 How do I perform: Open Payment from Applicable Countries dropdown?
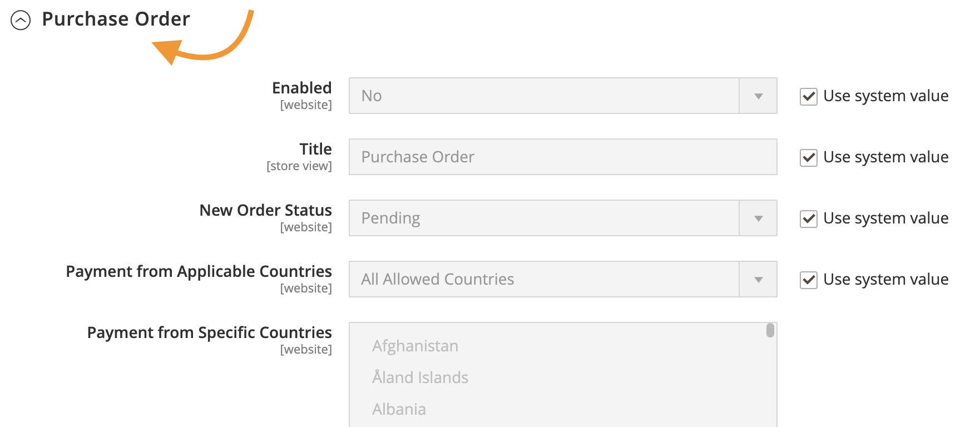pyautogui.click(x=544, y=280)
